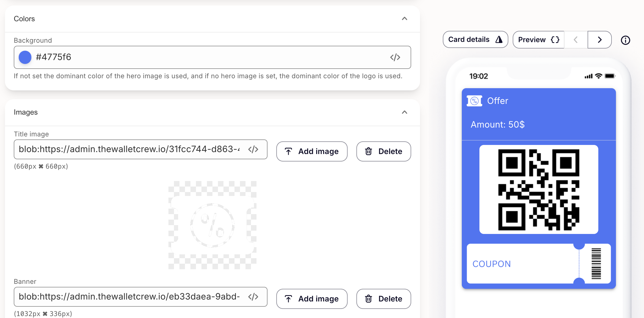Click code icon in Background color field
Viewport: 644px width, 318px height.
(x=395, y=57)
